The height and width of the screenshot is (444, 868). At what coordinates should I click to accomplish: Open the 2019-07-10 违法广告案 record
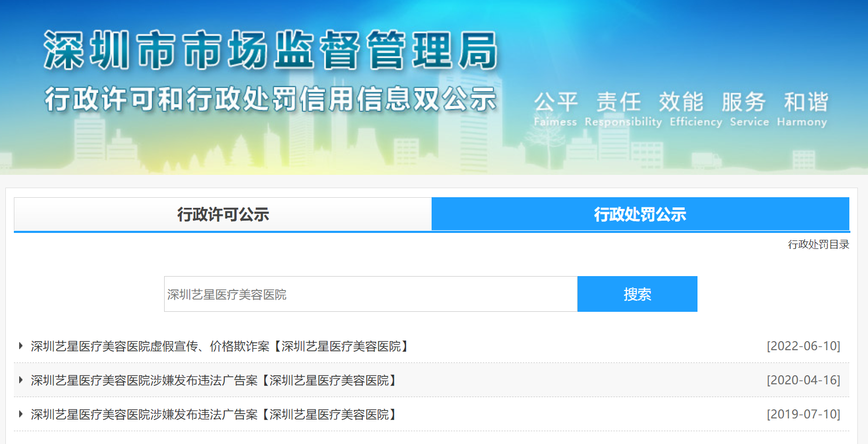(x=216, y=415)
